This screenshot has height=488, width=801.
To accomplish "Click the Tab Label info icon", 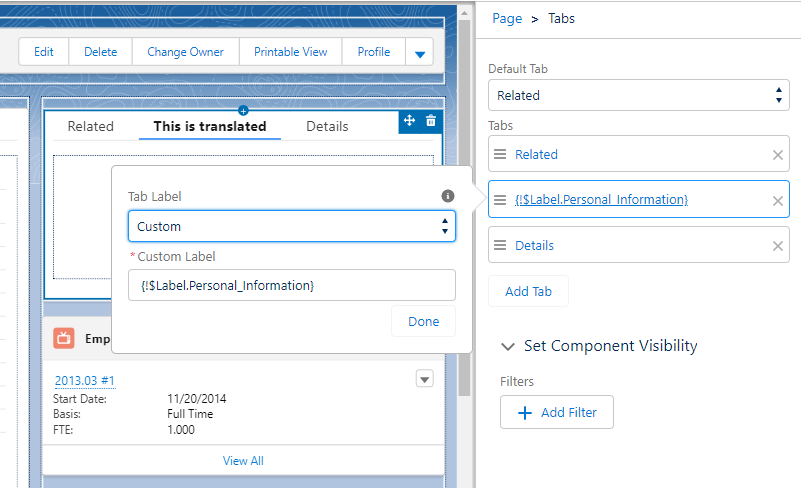I will pyautogui.click(x=448, y=196).
